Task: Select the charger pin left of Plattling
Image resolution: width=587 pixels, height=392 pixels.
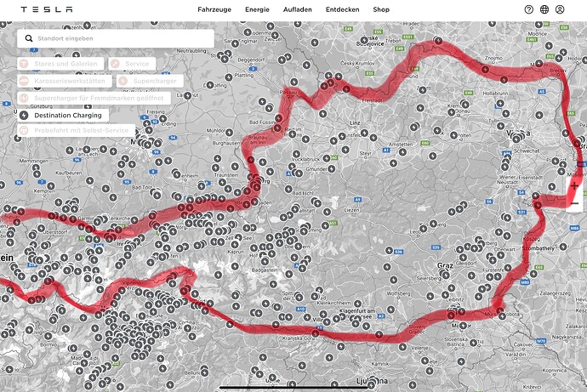Action: click(229, 77)
